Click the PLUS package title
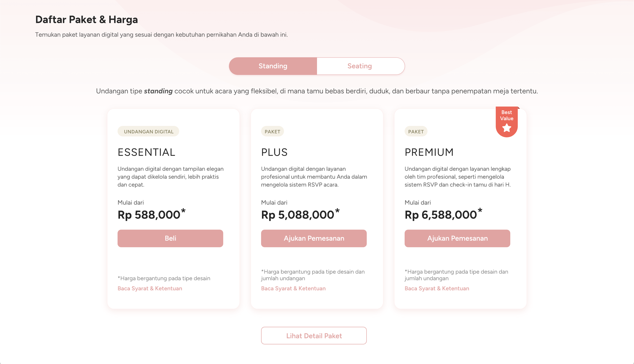This screenshot has width=634, height=364. click(x=274, y=152)
